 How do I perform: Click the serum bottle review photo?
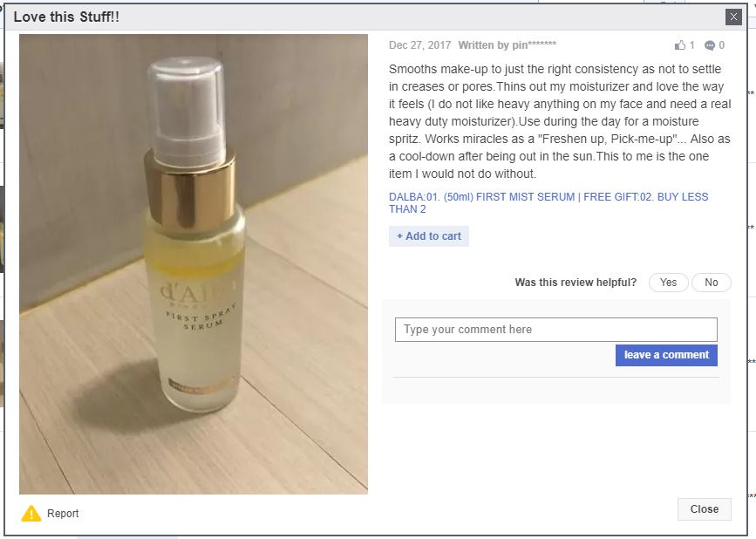[194, 263]
